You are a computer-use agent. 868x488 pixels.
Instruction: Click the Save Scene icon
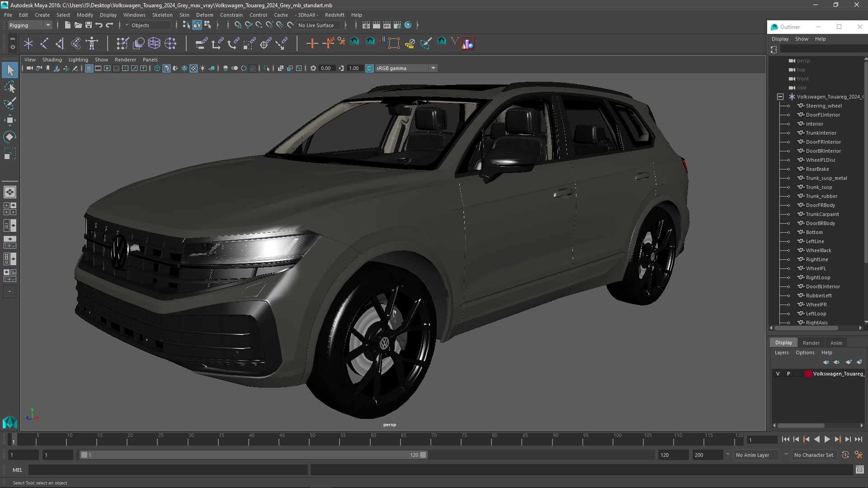pos(89,25)
